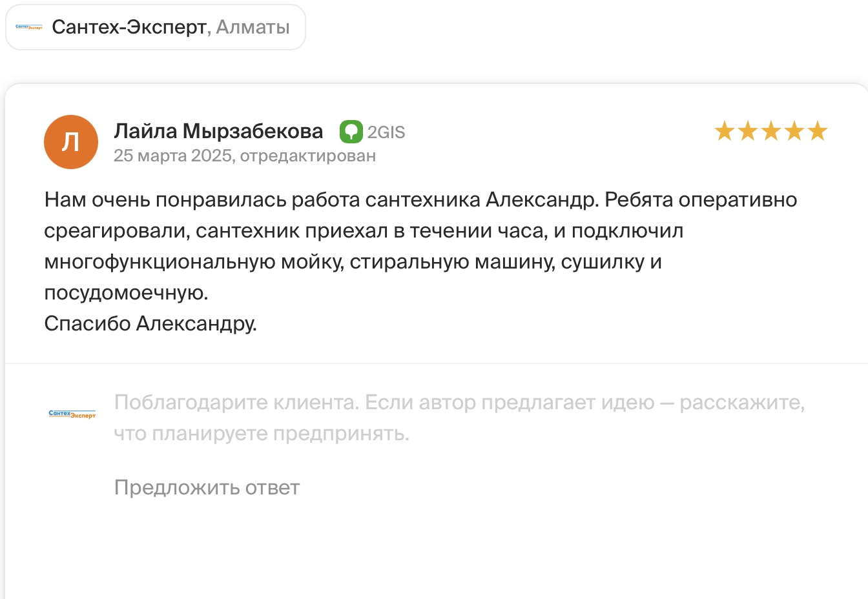
Task: Open Лайла Мырзабекова's reviewer profile name
Action: pos(218,131)
